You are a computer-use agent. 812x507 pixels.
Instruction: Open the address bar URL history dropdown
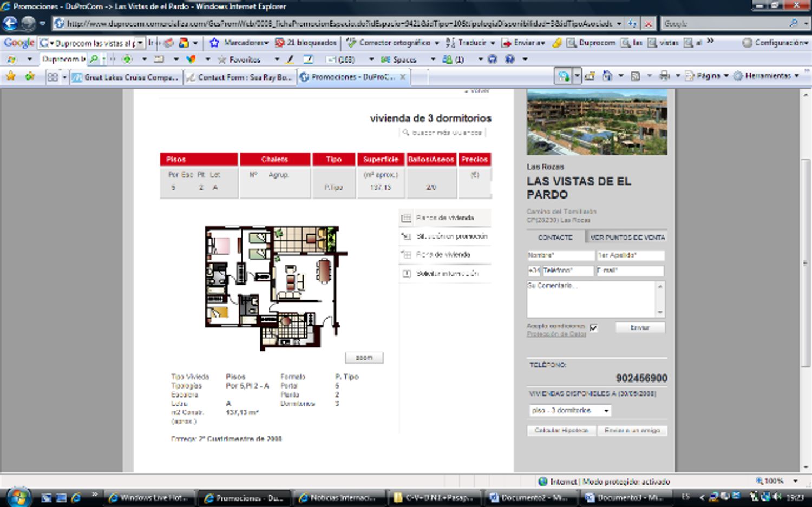click(619, 23)
